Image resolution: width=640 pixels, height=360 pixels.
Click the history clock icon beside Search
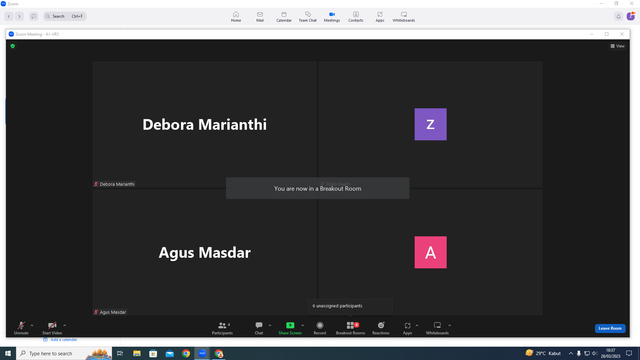pyautogui.click(x=33, y=16)
